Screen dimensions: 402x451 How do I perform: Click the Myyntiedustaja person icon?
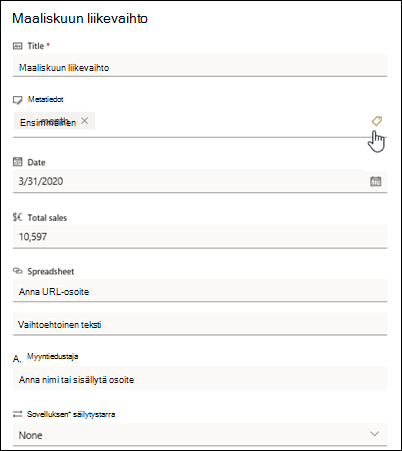coord(17,359)
